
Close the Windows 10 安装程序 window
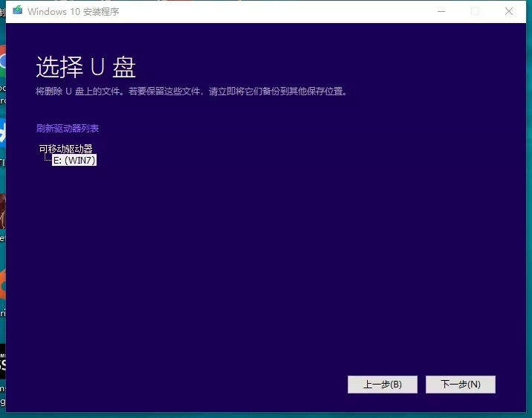pos(508,11)
